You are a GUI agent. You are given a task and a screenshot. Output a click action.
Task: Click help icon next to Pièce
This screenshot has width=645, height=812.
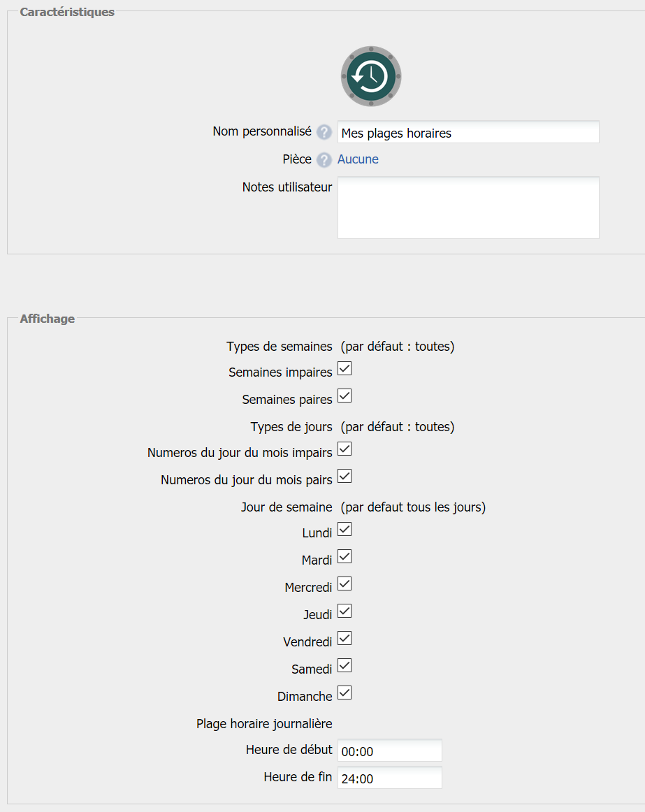tap(324, 160)
